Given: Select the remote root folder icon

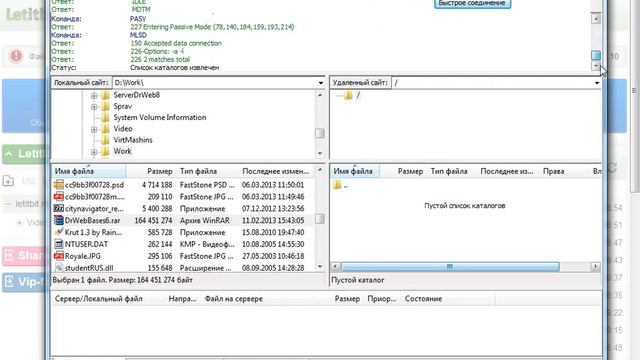Looking at the screenshot, I should point(348,96).
